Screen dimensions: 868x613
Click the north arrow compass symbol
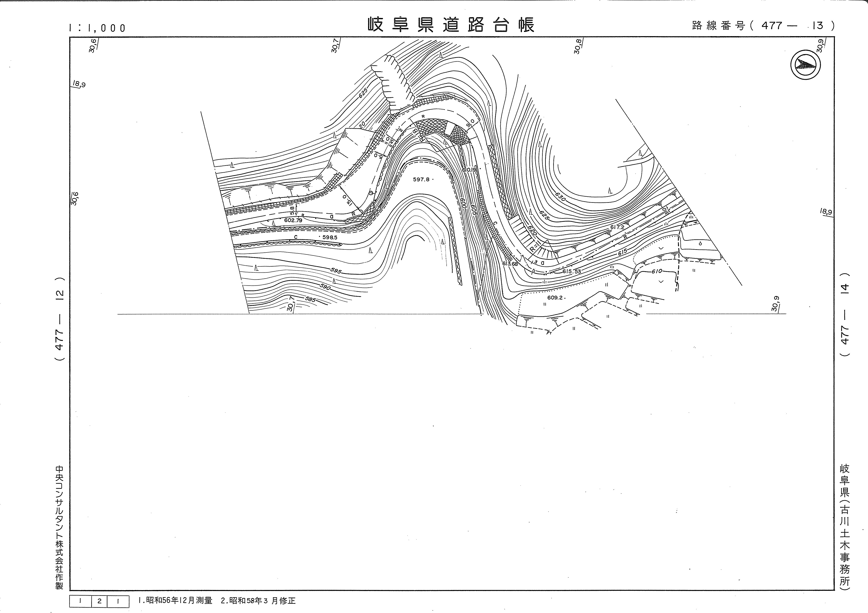[805, 65]
